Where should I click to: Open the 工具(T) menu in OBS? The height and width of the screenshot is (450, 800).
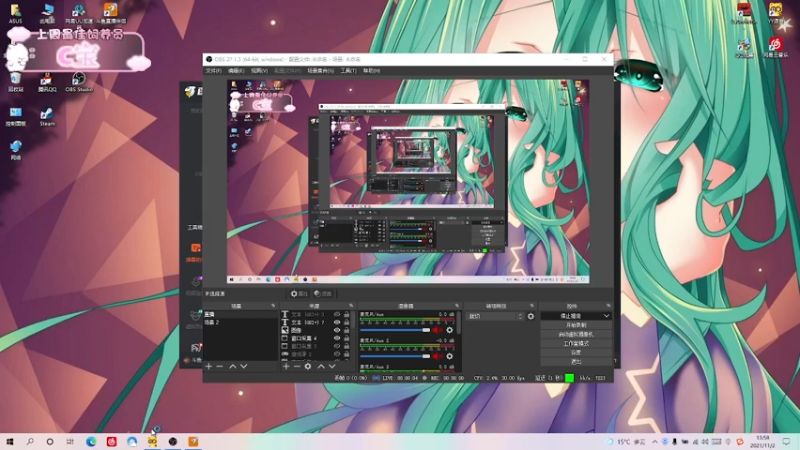pos(348,71)
